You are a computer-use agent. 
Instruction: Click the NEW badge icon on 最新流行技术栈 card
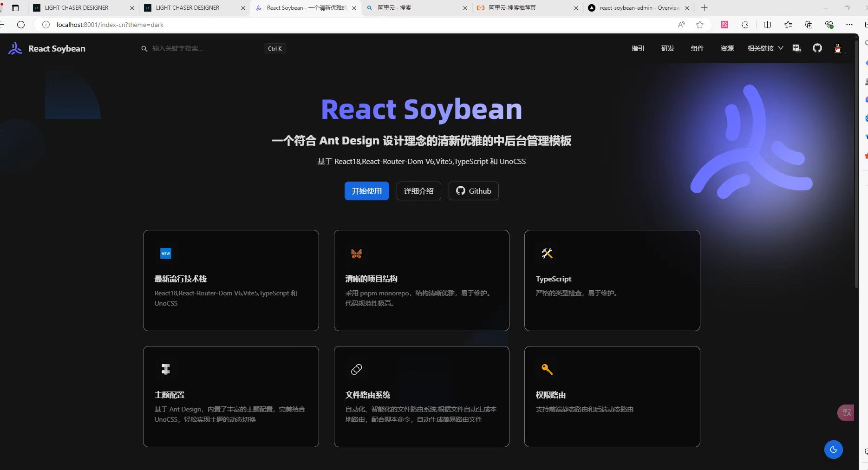tap(166, 254)
